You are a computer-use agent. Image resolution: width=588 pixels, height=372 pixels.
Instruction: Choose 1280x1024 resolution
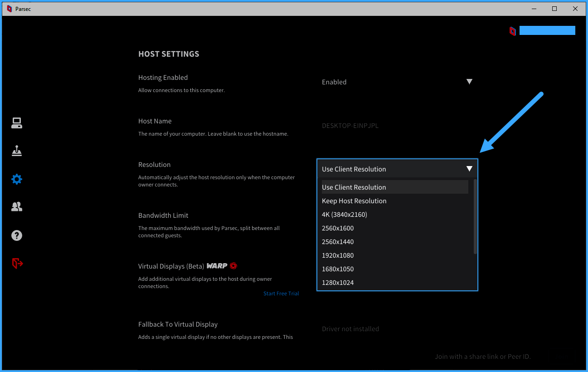(x=395, y=282)
